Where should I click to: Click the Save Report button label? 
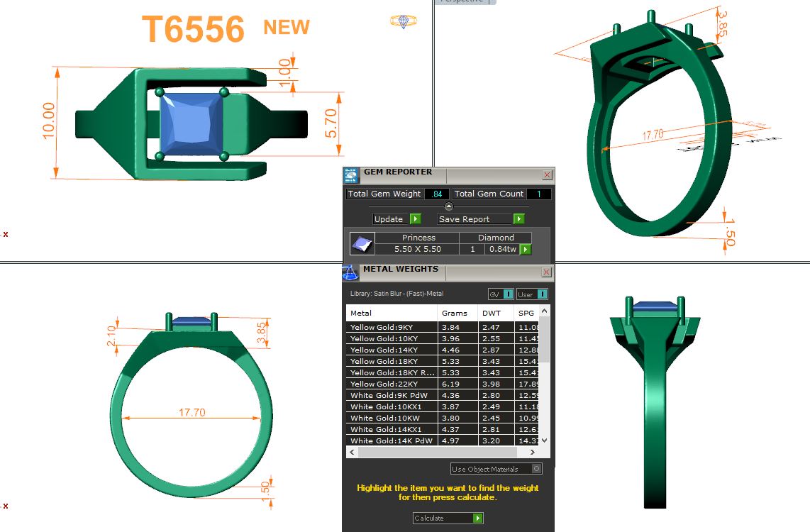pos(464,219)
